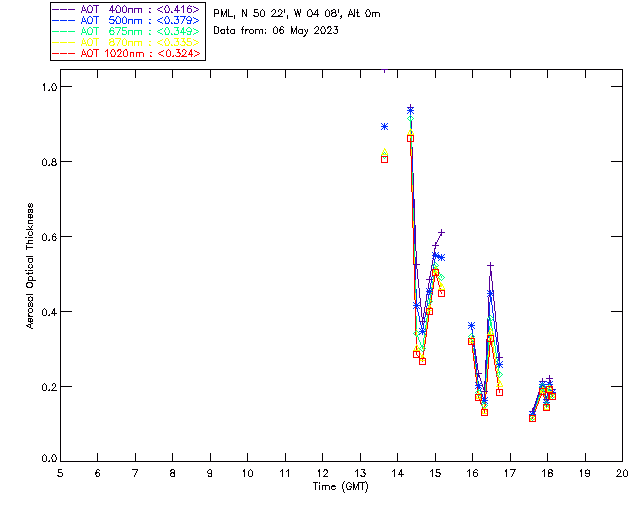Viewport: 640px width, 512px height.
Task: Click the yellow triangle marker at 13.7 GMT
Action: click(384, 152)
